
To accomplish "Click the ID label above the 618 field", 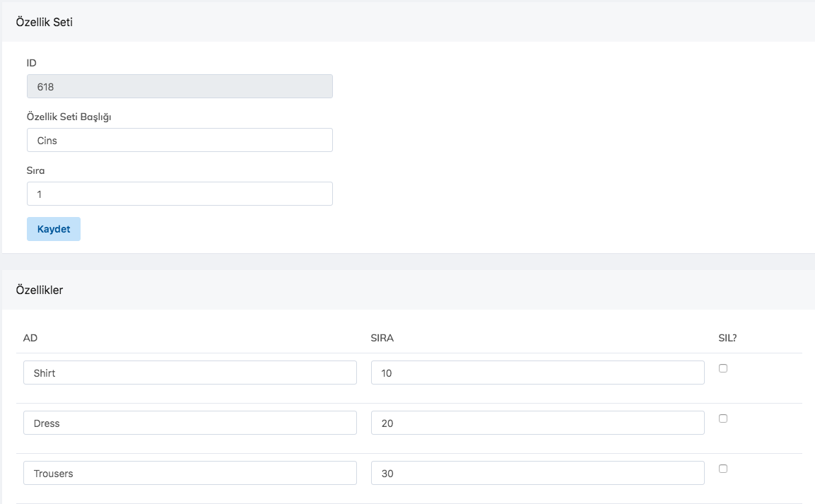I will point(32,63).
